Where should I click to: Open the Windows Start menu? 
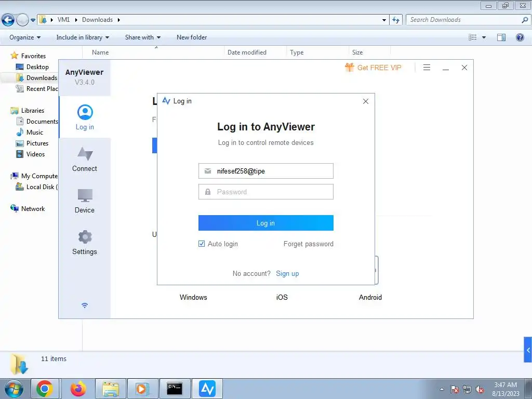click(14, 389)
